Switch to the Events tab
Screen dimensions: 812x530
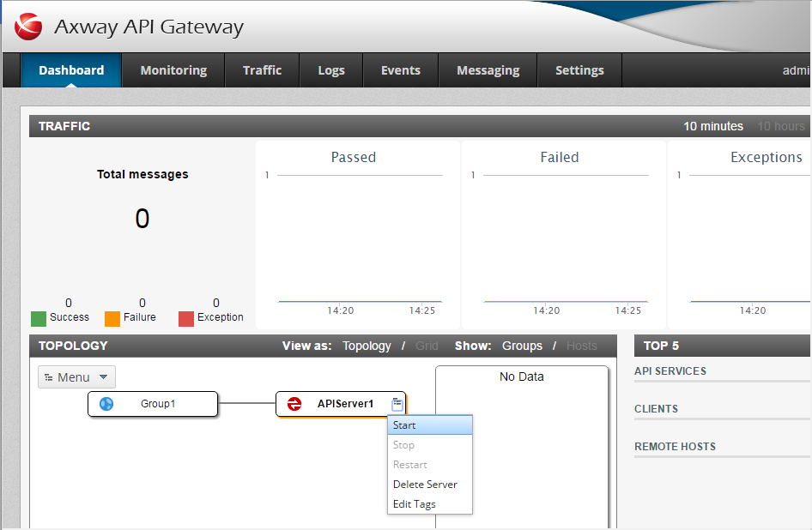400,70
